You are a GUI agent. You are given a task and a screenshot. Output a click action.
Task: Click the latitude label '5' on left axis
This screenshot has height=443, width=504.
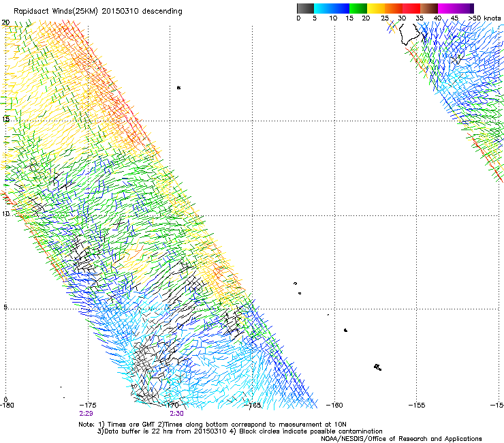(5, 307)
